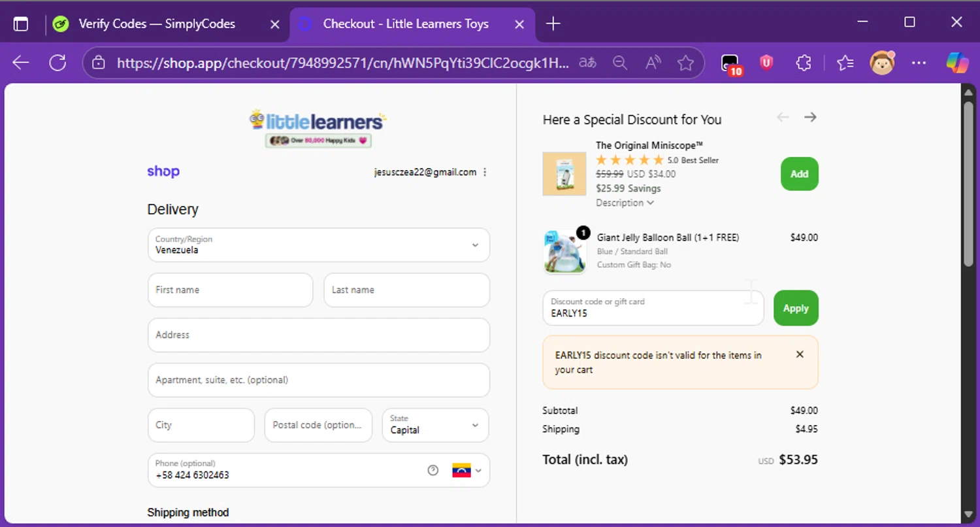Click the 'Custom Gift Bag: No' text
This screenshot has height=527, width=980.
click(x=634, y=265)
